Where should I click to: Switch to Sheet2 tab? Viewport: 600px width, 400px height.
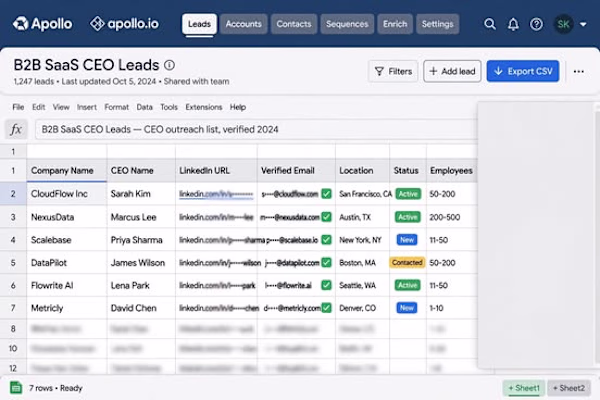pyautogui.click(x=569, y=388)
